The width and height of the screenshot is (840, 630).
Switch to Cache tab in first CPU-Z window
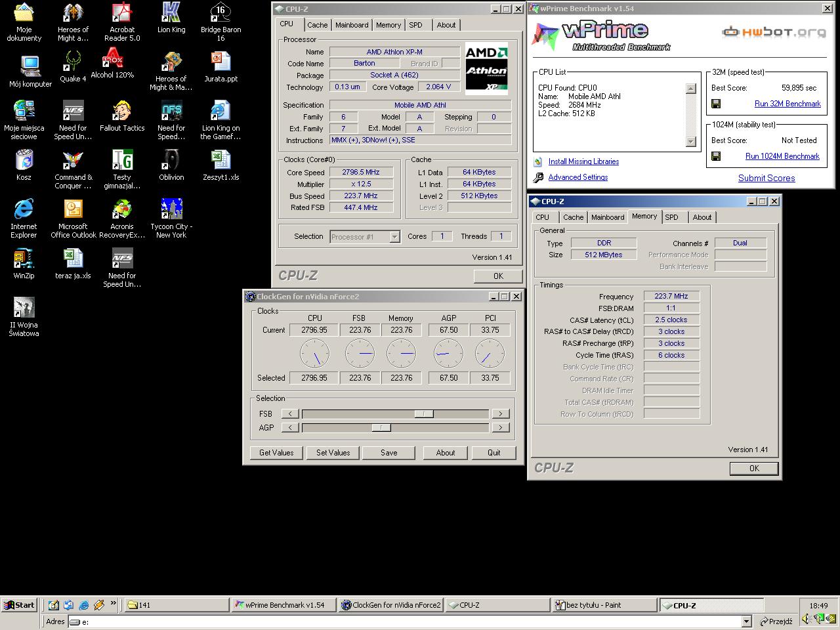click(317, 25)
